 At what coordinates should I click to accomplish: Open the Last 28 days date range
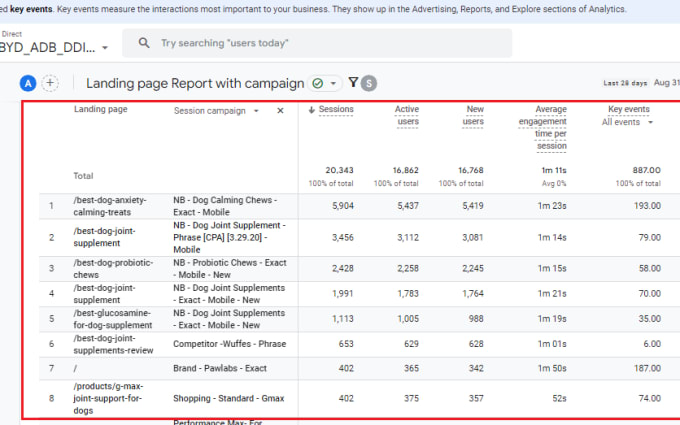(625, 83)
